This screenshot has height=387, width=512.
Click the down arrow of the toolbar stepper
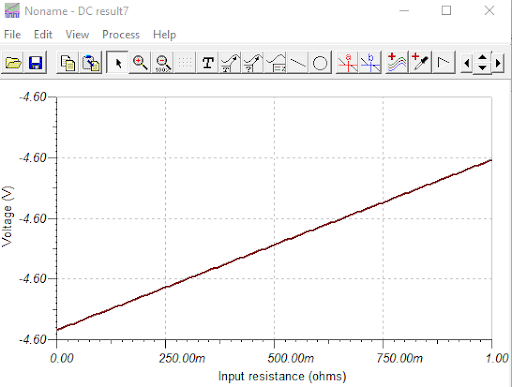482,68
